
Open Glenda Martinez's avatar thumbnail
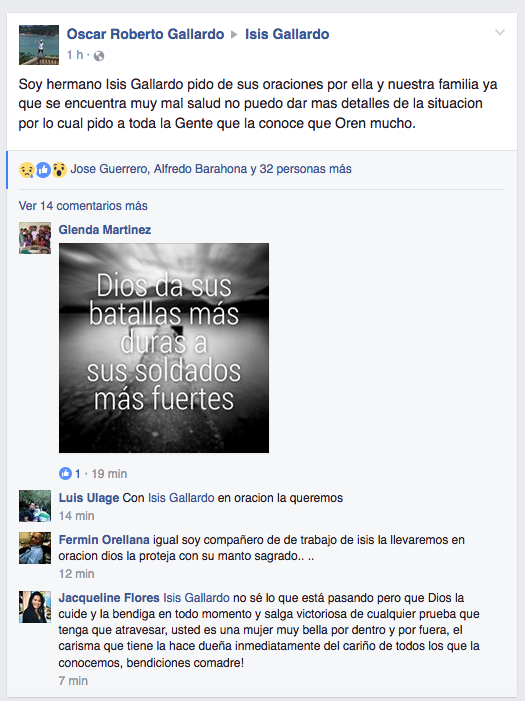35,238
